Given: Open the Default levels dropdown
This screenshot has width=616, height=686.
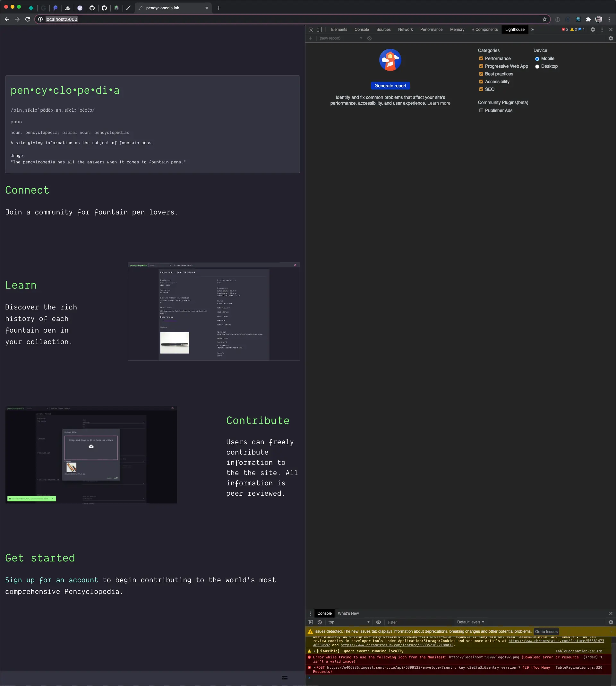Looking at the screenshot, I should (x=470, y=622).
